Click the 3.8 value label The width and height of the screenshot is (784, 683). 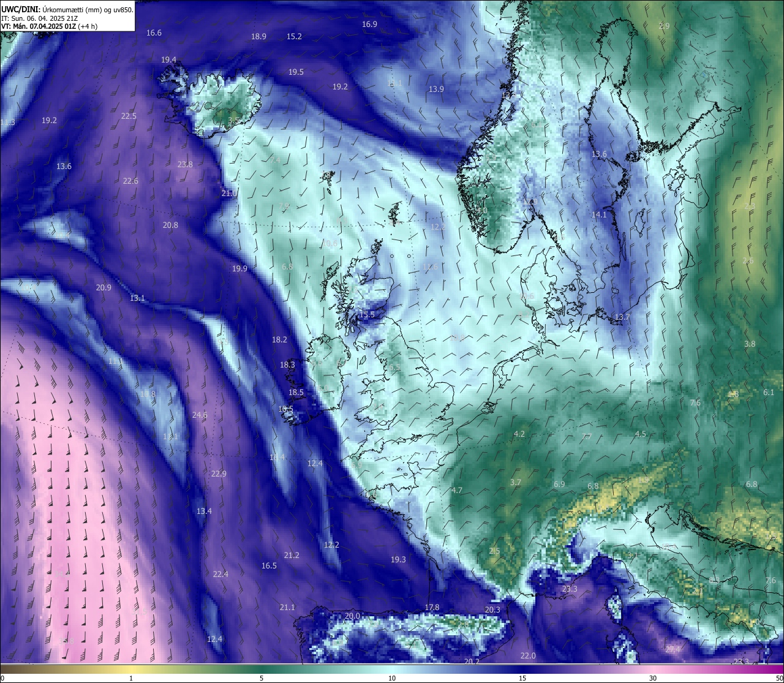pyautogui.click(x=750, y=344)
